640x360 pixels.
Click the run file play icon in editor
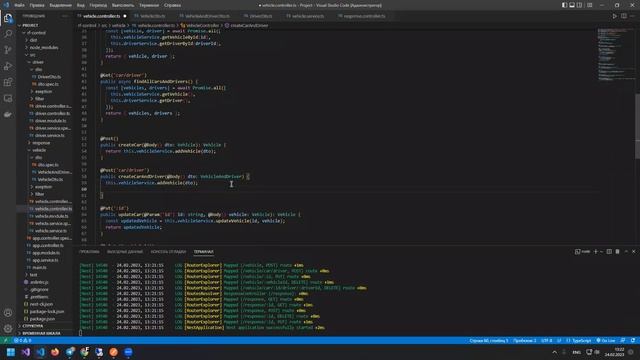(x=615, y=16)
